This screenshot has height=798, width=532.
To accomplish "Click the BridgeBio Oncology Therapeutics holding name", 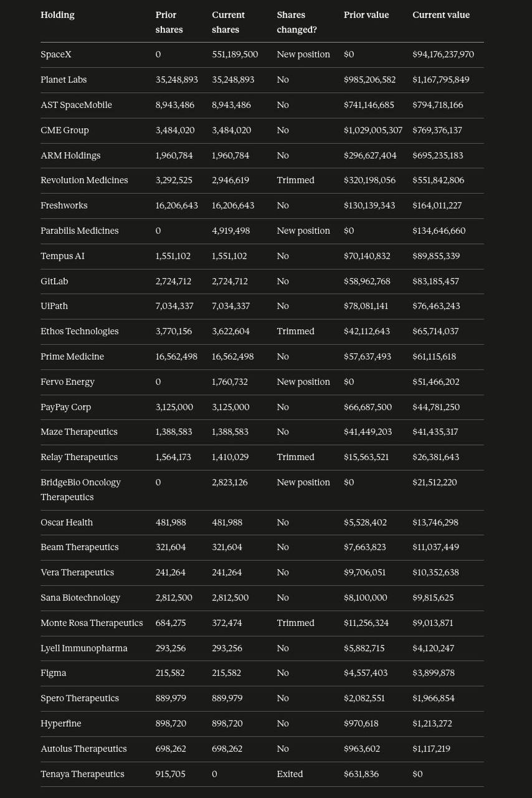I will pos(80,489).
